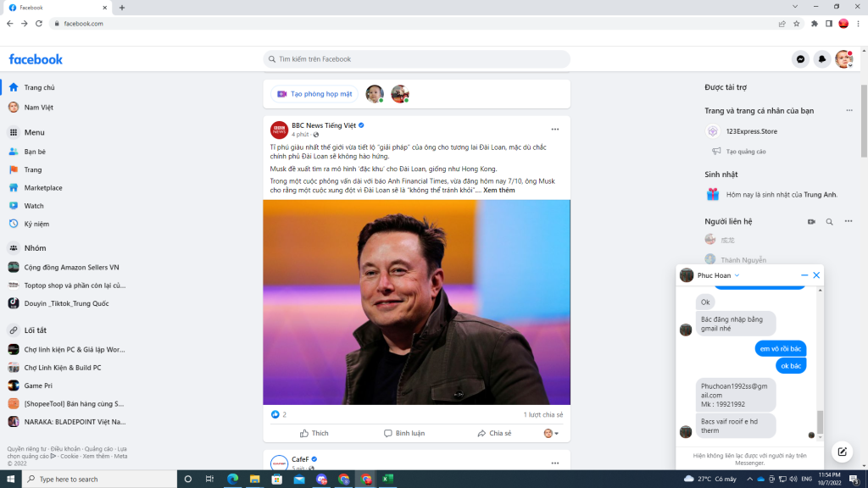Image resolution: width=868 pixels, height=488 pixels.
Task: Open BBC News post options menu
Action: point(555,130)
